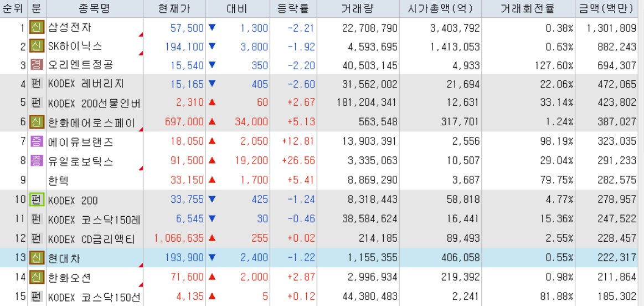Click the 1,301,809 amount cell
This screenshot has width=644, height=306.
(x=611, y=28)
